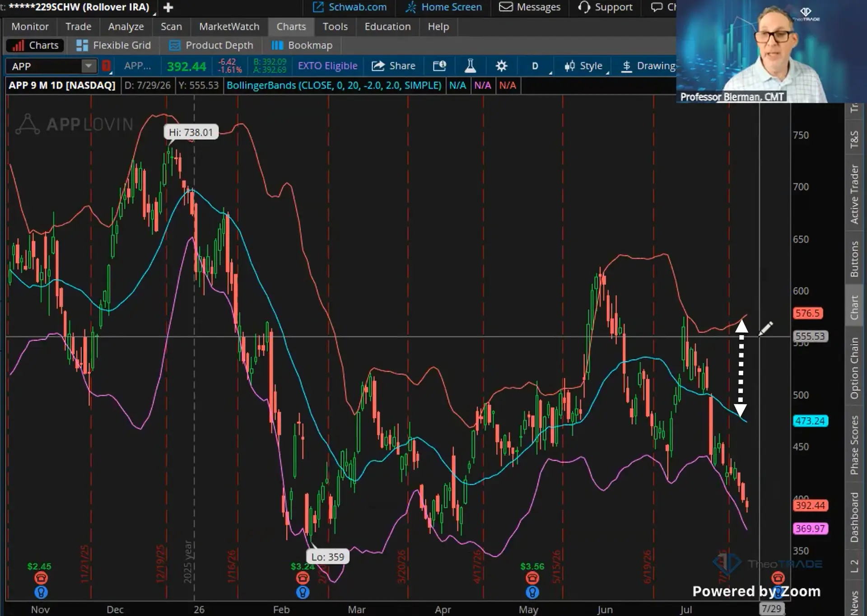This screenshot has width=867, height=616.
Task: Click the earnings phone icon above 7/29
Action: click(x=778, y=578)
